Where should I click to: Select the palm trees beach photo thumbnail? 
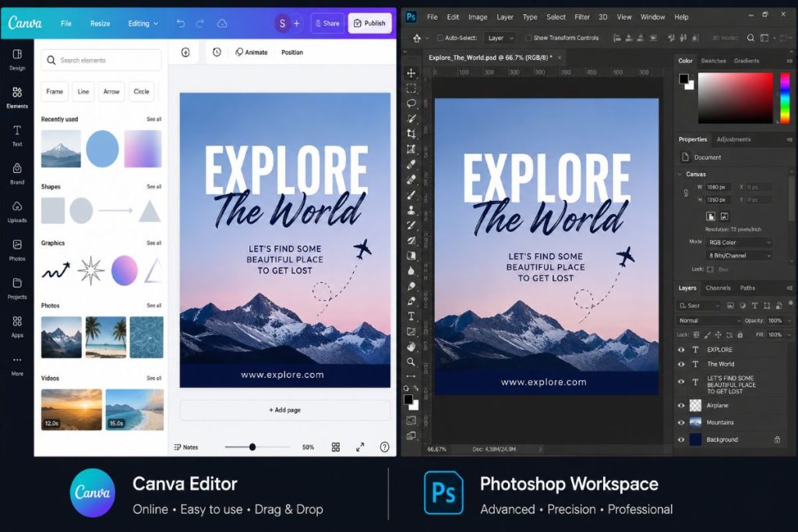[x=105, y=337]
